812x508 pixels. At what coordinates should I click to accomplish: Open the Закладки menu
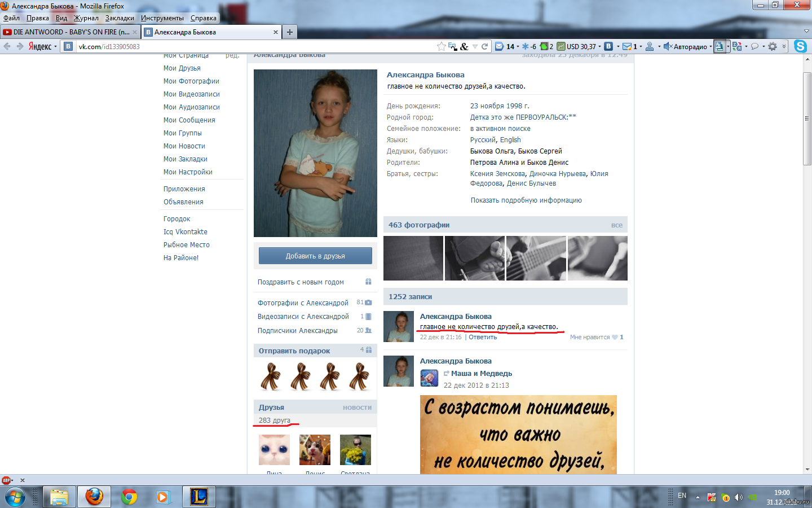tap(120, 18)
